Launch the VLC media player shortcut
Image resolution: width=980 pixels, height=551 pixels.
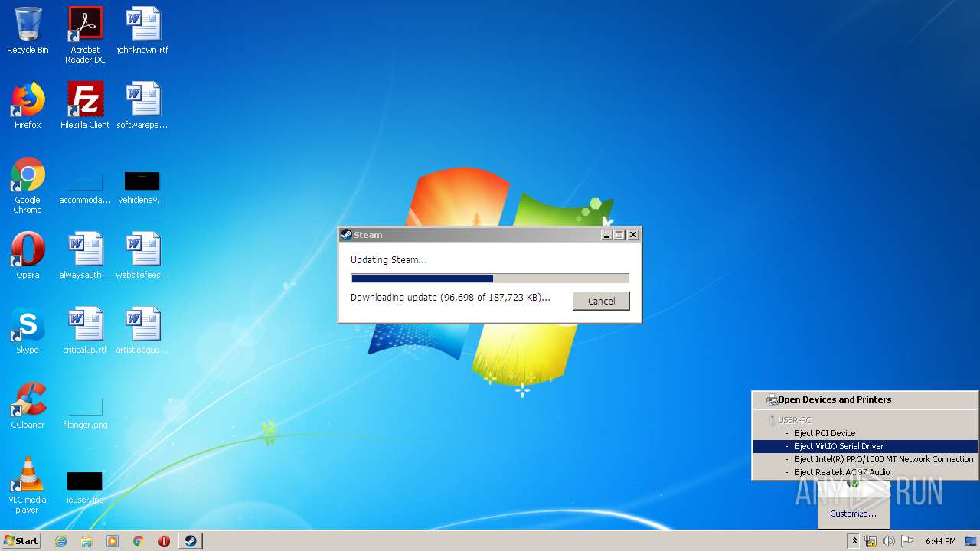click(x=28, y=485)
